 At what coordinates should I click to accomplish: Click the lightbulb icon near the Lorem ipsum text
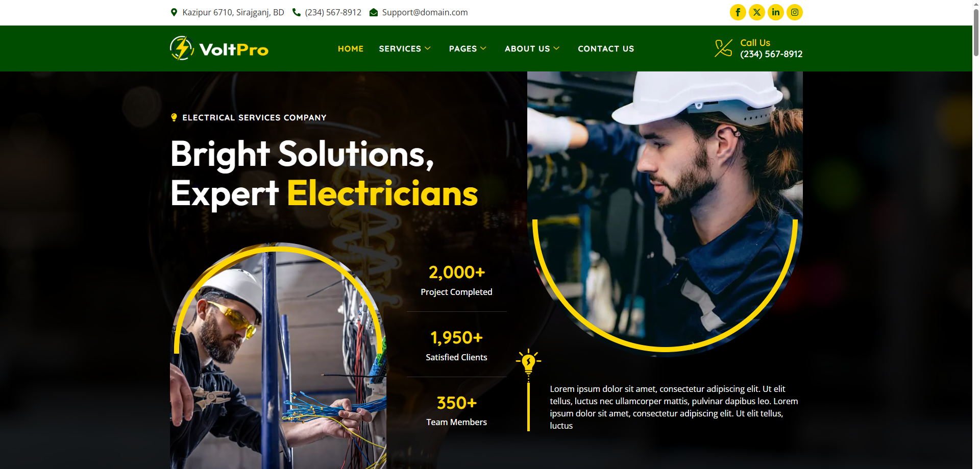(528, 360)
